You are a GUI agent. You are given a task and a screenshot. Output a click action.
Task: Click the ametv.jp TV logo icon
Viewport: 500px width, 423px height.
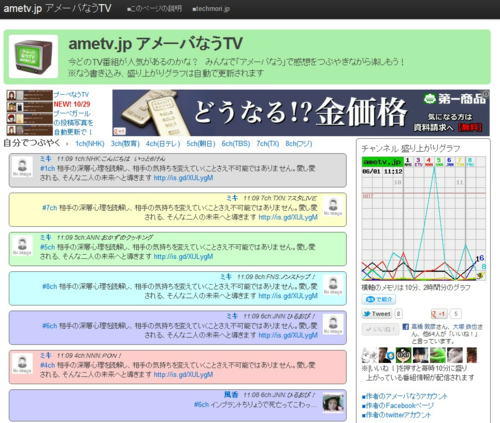(x=33, y=57)
